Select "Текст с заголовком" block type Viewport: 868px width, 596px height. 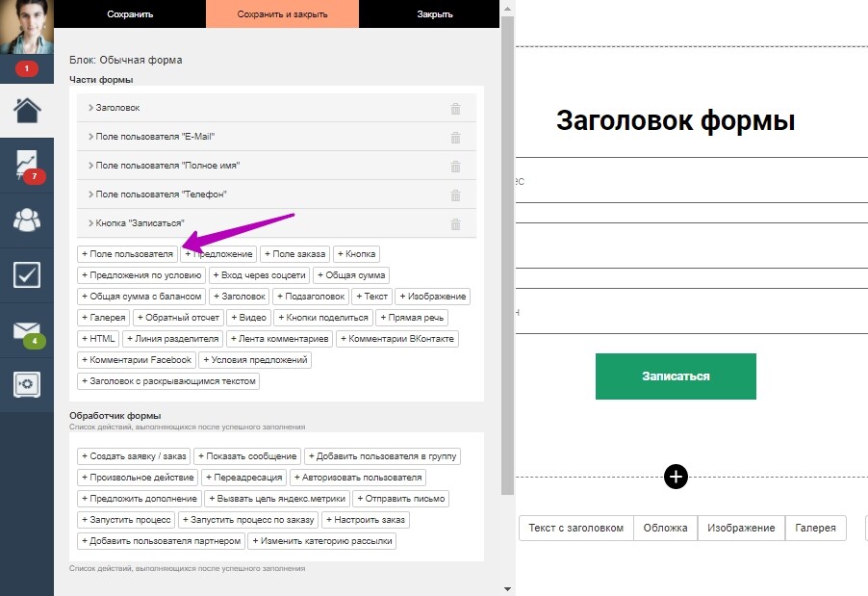click(575, 528)
